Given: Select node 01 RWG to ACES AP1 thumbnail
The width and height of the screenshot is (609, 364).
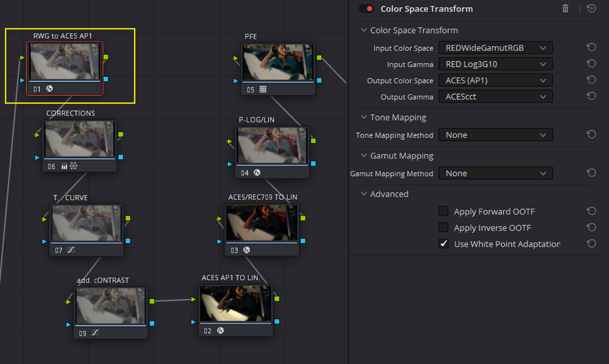Looking at the screenshot, I should [x=65, y=62].
